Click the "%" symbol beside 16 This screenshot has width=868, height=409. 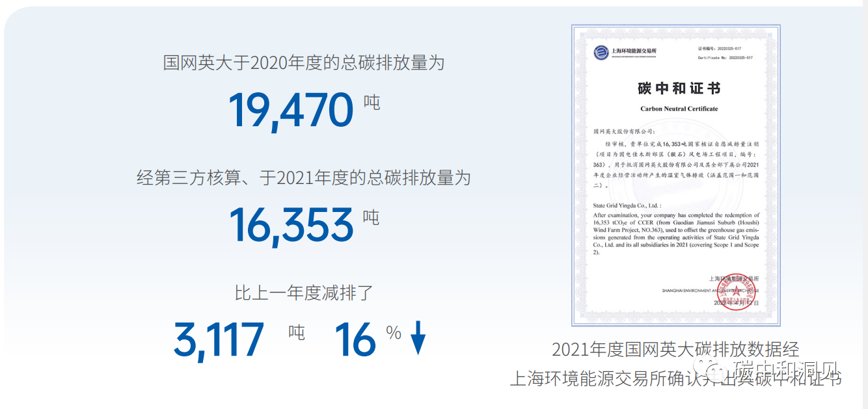tap(394, 332)
